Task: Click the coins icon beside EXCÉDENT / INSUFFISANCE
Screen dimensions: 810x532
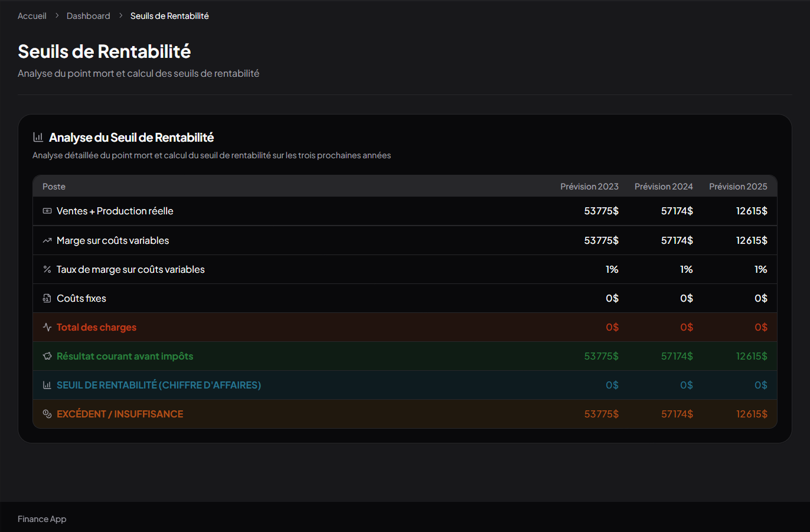Action: tap(47, 414)
